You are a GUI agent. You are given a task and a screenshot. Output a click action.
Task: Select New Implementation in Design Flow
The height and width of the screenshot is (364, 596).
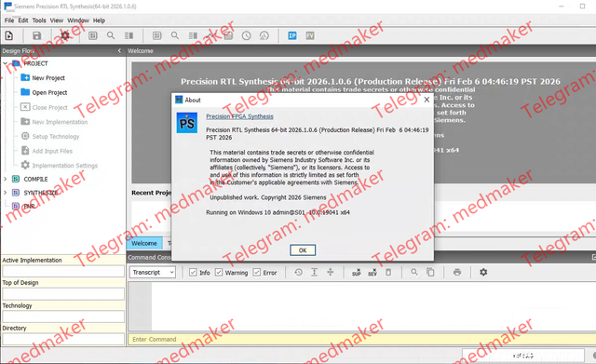[x=60, y=122]
